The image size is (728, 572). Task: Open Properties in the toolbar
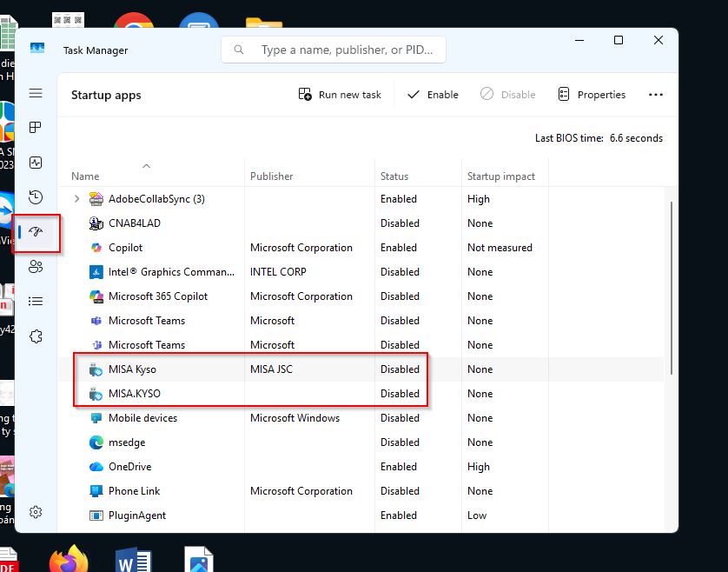point(592,95)
